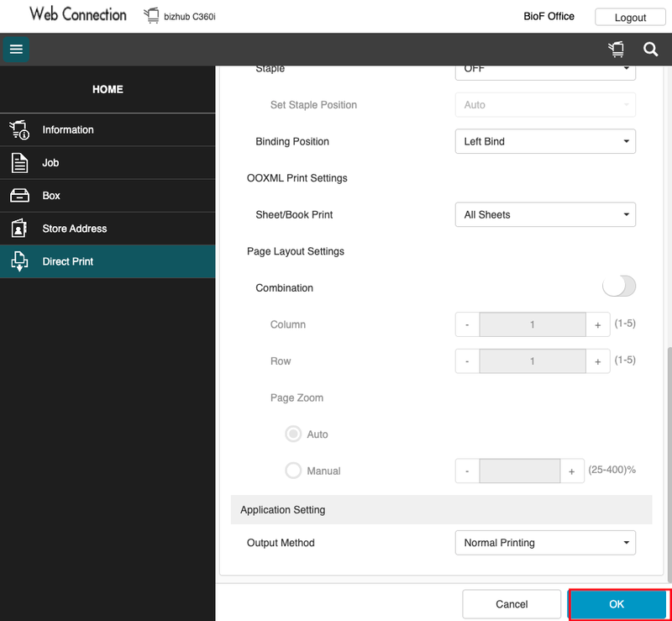Select the Auto page zoom radio
Screen dimensions: 672x621
click(x=293, y=434)
